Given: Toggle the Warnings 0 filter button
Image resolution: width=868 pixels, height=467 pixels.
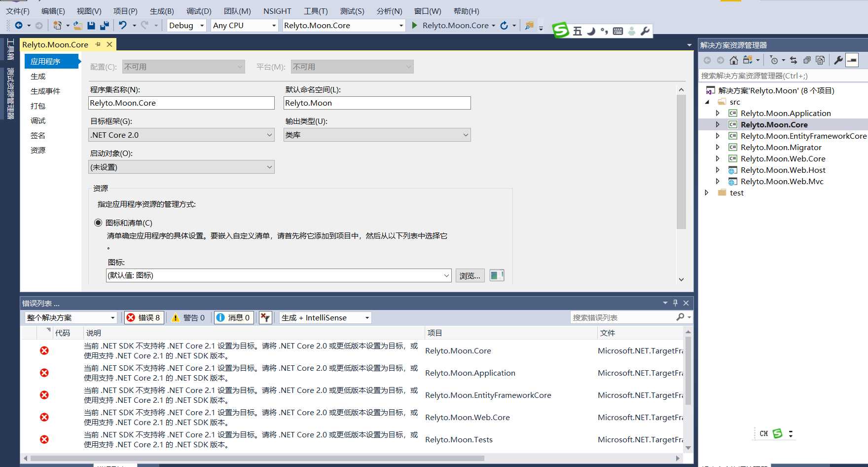Looking at the screenshot, I should click(188, 317).
